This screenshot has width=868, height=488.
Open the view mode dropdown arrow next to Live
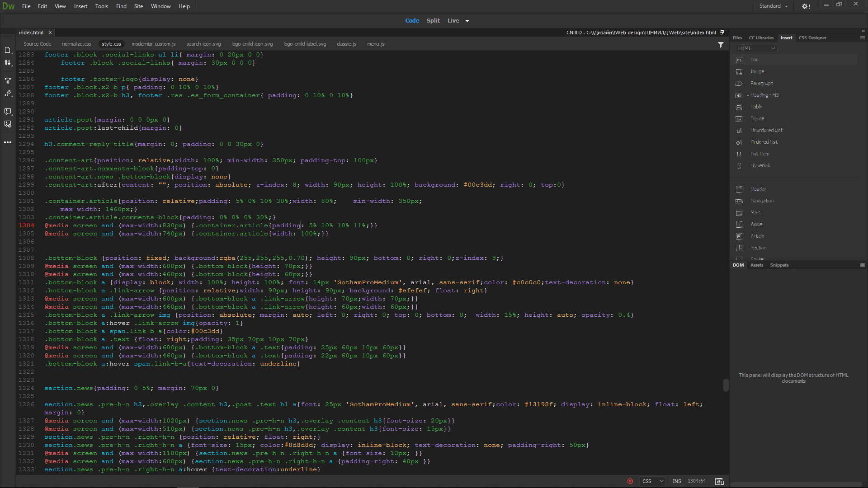pyautogui.click(x=467, y=21)
